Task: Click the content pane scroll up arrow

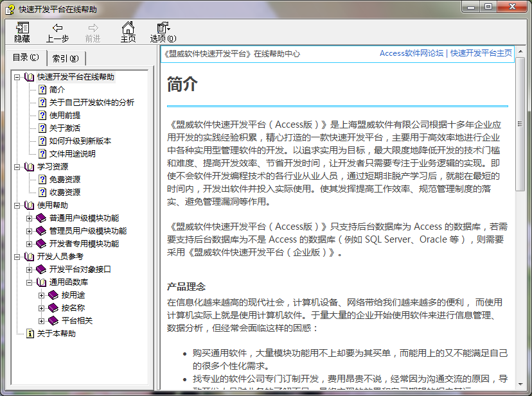Action: [x=520, y=51]
